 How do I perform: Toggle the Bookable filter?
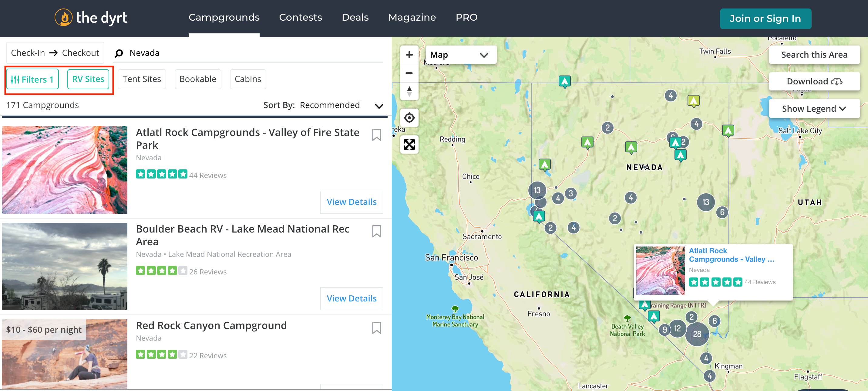(x=198, y=79)
